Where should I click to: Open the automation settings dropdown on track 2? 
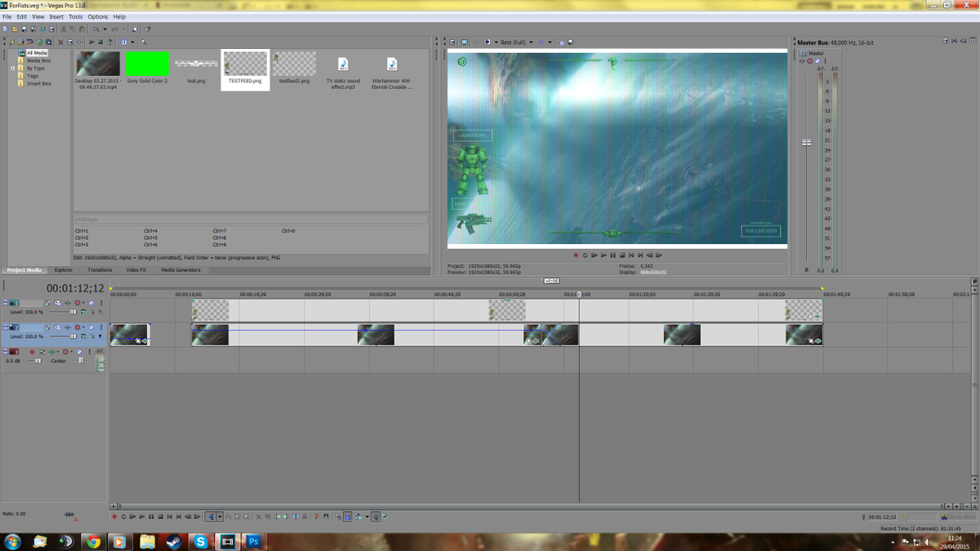[83, 327]
